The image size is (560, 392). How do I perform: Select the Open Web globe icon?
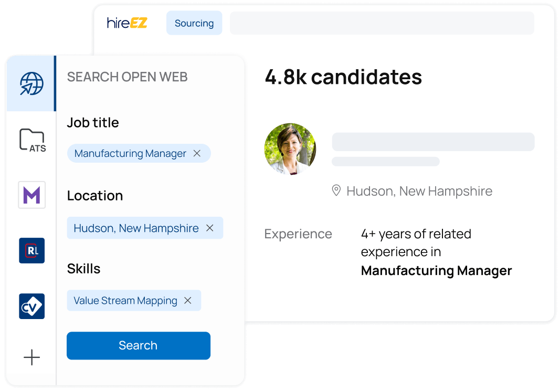coord(31,83)
